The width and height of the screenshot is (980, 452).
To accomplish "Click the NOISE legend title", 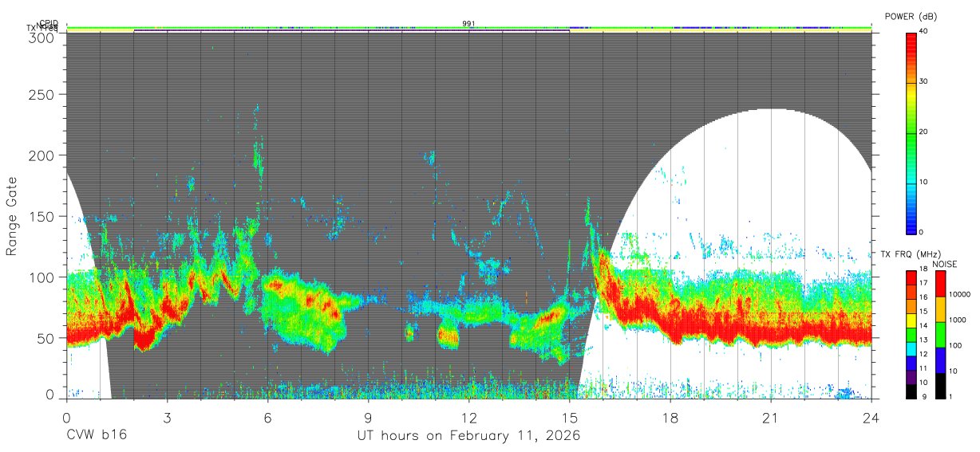I will (x=946, y=264).
